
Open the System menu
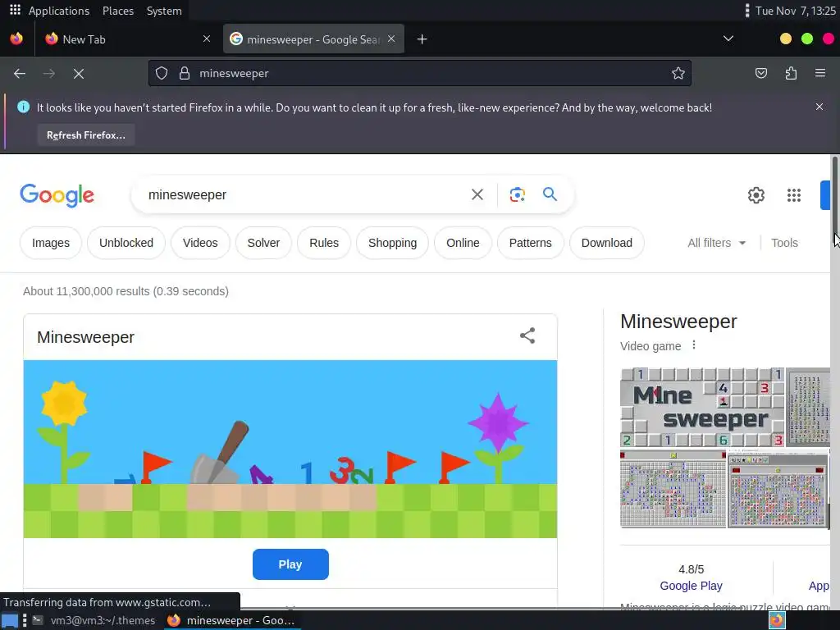(x=164, y=11)
